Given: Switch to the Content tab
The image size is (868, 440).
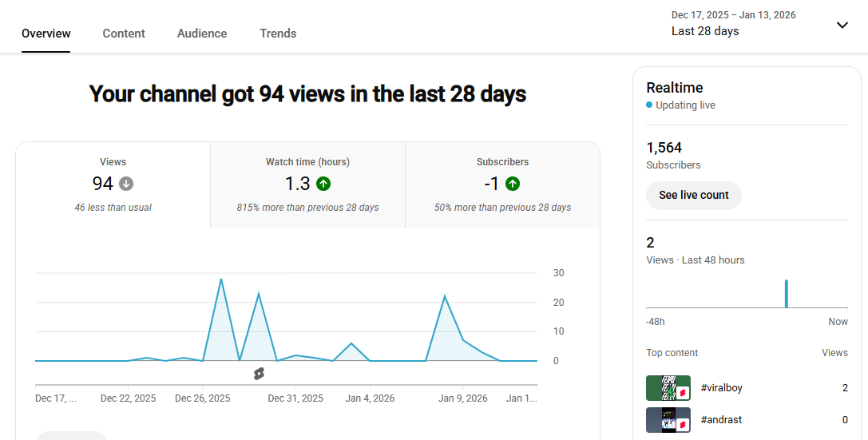Looking at the screenshot, I should (124, 34).
